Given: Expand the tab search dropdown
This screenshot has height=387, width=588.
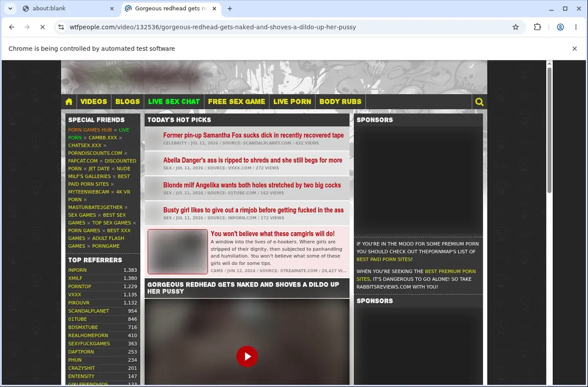Looking at the screenshot, I should (x=11, y=8).
